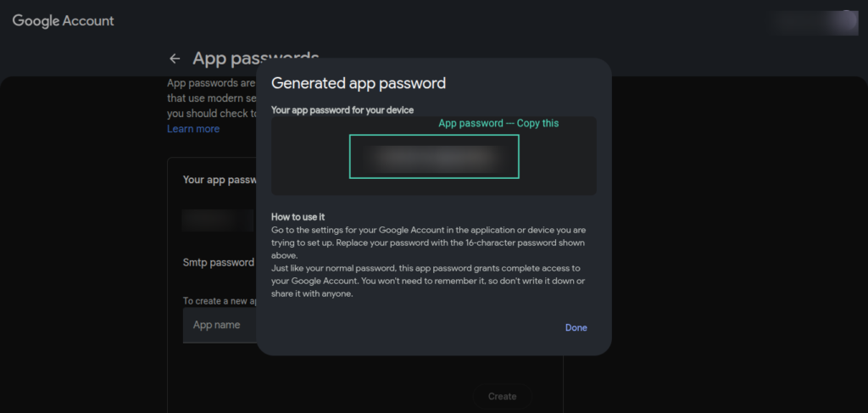Open the Learn more link
The height and width of the screenshot is (413, 868).
coord(193,129)
